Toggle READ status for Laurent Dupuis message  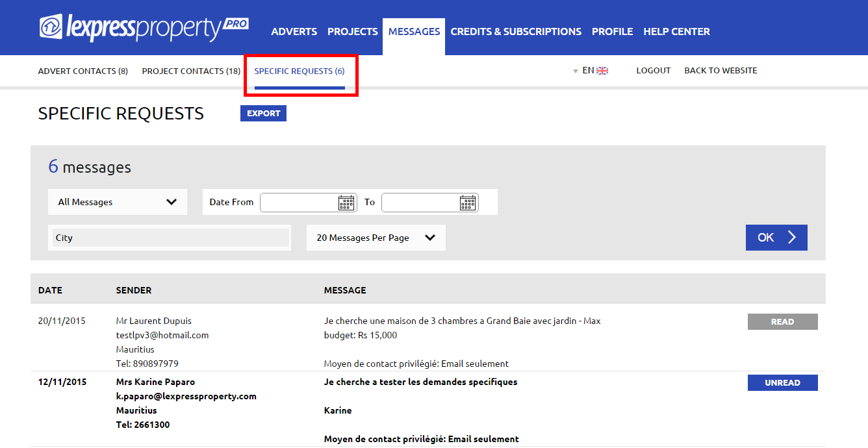[x=782, y=322]
